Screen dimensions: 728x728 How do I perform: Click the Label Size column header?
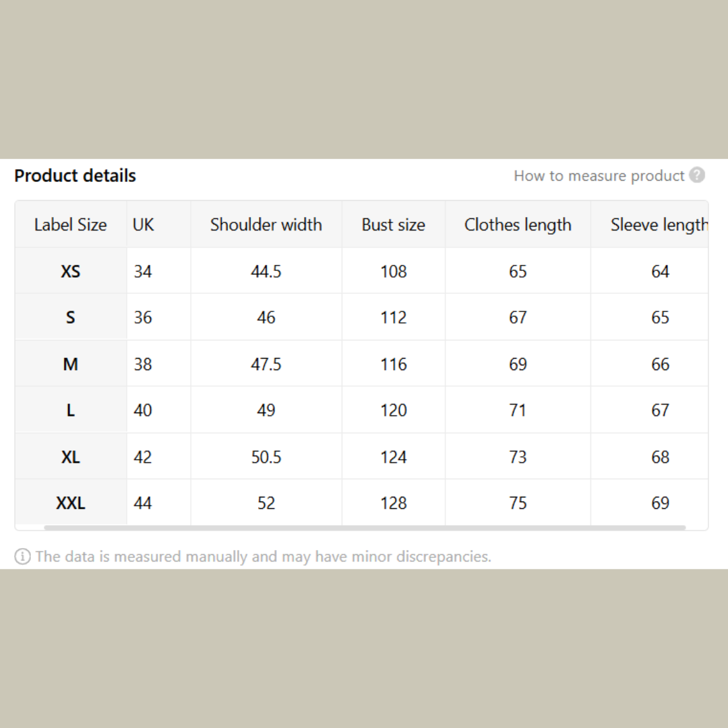tap(71, 224)
